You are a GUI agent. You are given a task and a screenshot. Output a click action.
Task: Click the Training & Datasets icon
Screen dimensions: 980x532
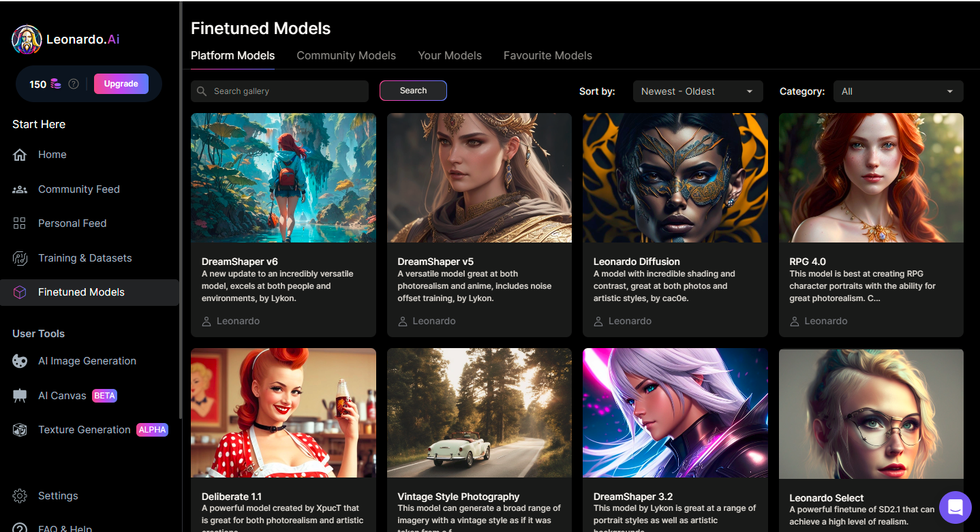[x=20, y=258]
